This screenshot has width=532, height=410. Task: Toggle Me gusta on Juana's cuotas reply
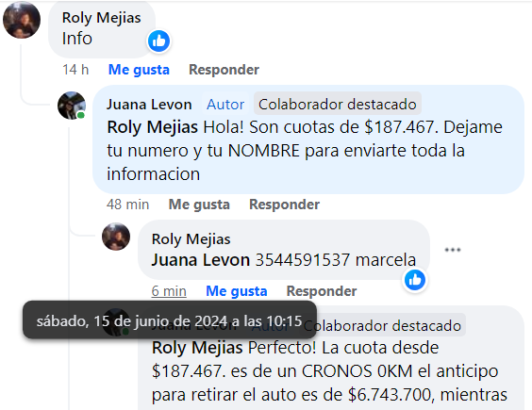coord(199,205)
